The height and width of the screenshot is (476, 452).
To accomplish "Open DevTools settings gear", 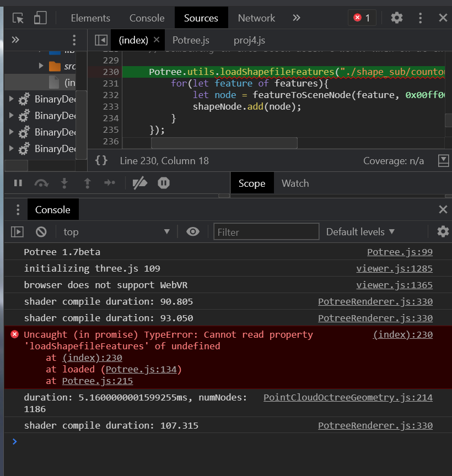I will point(396,18).
